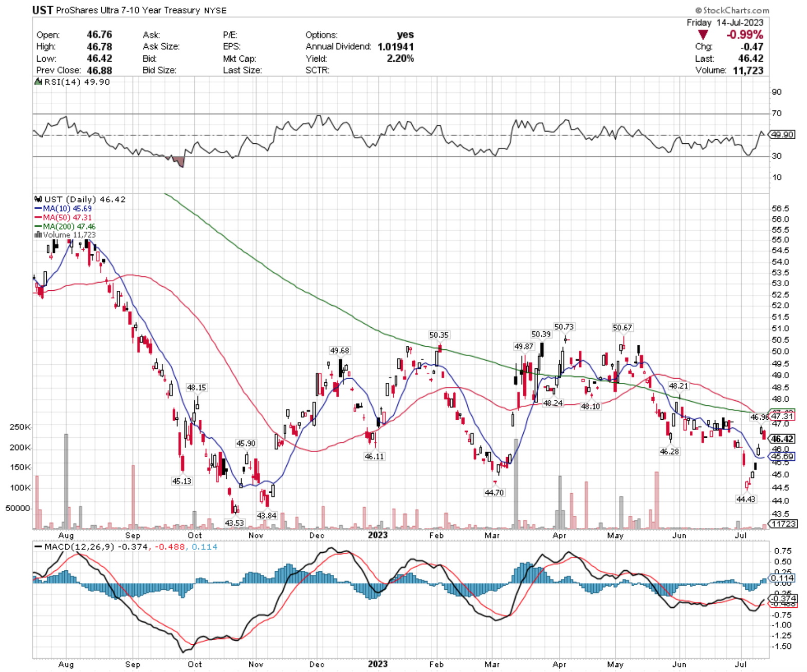
Task: Click the 44.70 price low annotation
Action: [494, 492]
